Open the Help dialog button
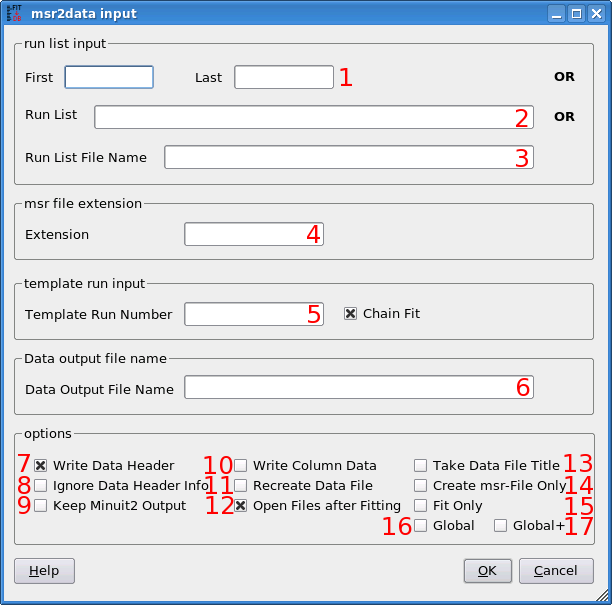Viewport: 612px width, 605px height. 43,571
